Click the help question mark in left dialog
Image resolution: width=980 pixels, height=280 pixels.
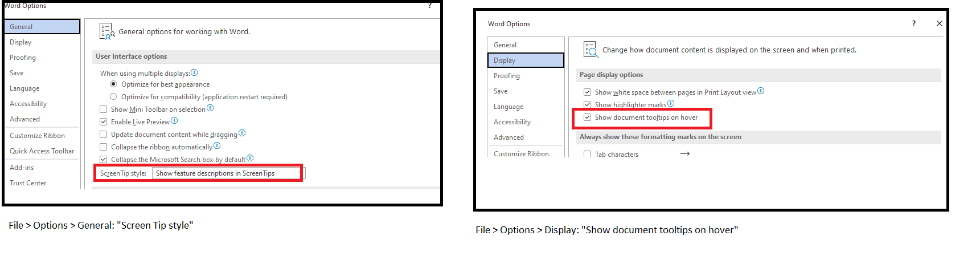pyautogui.click(x=430, y=5)
